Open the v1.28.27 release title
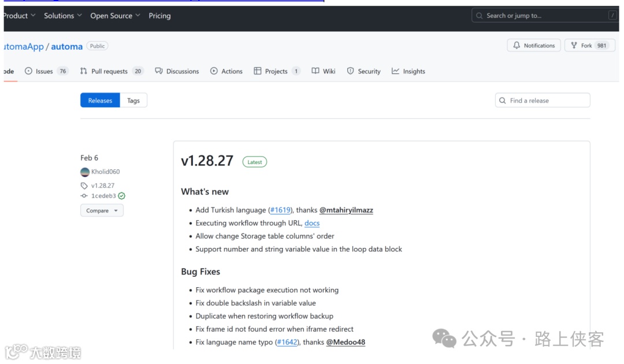The height and width of the screenshot is (364, 624). click(207, 161)
